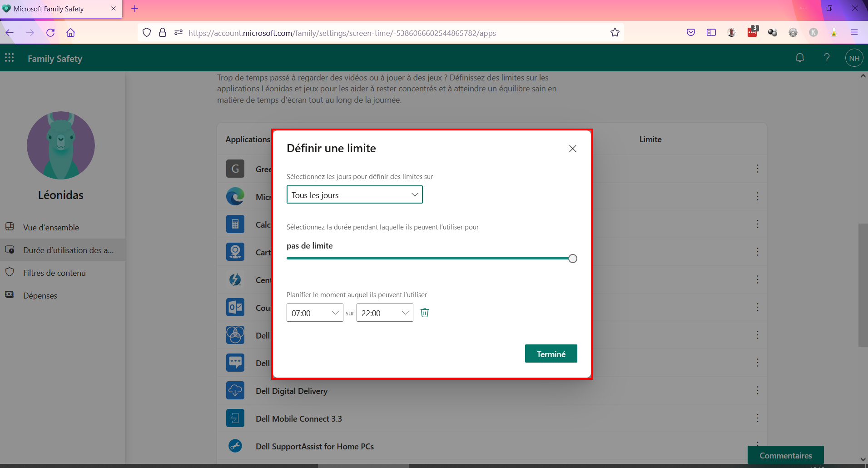Open the NH account menu
868x468 pixels.
[x=854, y=58]
